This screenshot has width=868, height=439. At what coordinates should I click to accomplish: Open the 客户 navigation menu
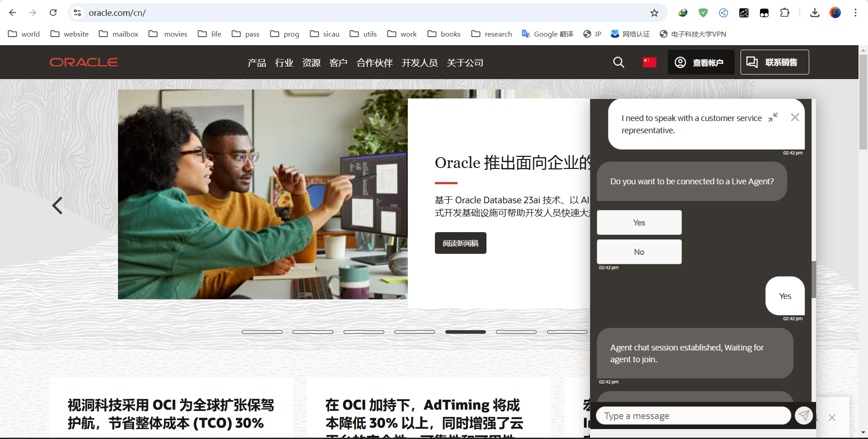(x=338, y=63)
